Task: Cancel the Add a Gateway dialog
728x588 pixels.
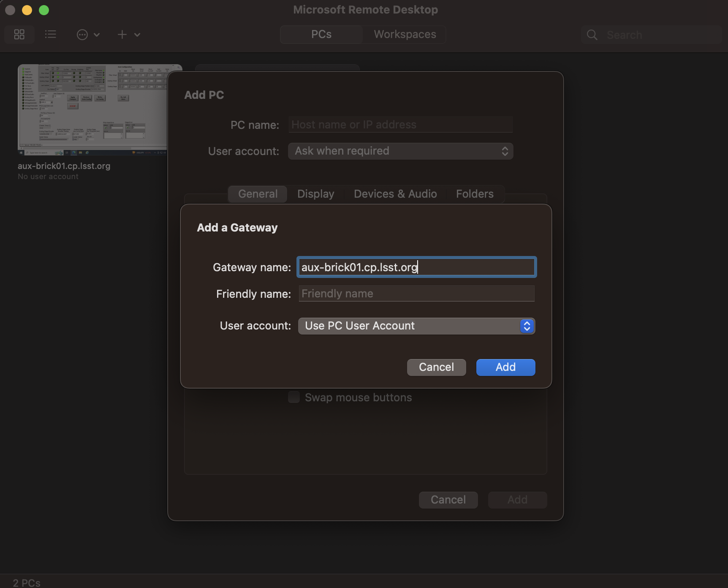Action: pyautogui.click(x=436, y=367)
